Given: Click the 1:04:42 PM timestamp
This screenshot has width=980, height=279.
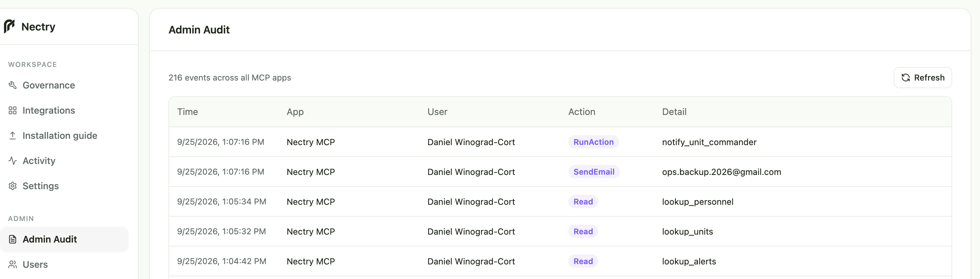Looking at the screenshot, I should click(x=221, y=261).
